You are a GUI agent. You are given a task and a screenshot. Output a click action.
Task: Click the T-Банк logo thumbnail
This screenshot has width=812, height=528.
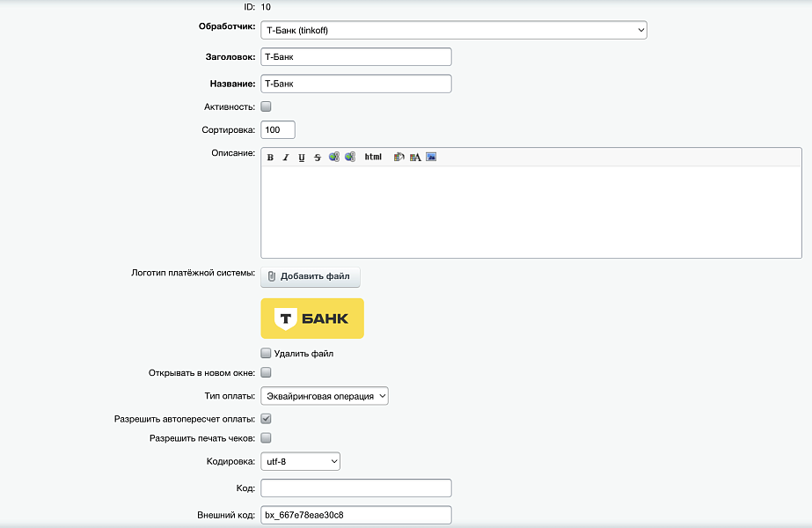(312, 319)
